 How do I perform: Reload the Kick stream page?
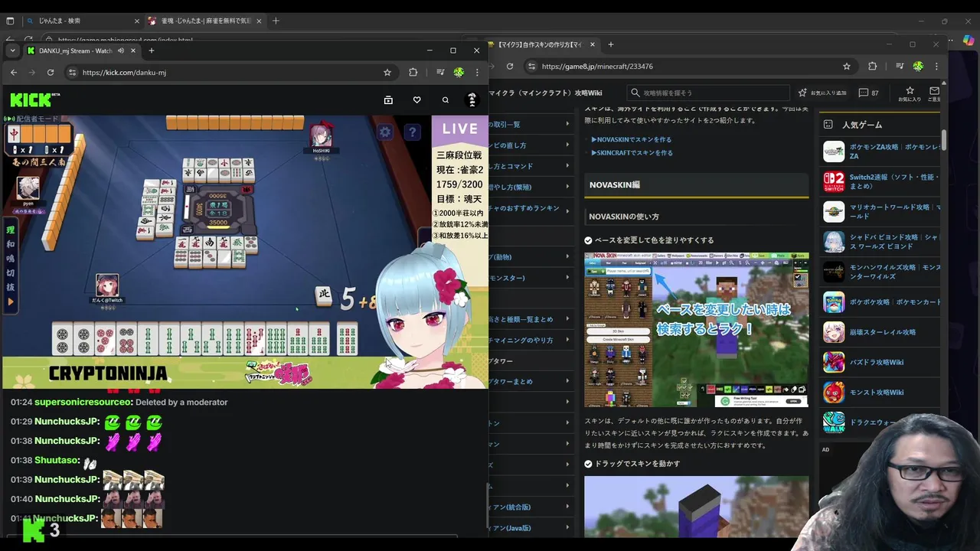click(51, 72)
